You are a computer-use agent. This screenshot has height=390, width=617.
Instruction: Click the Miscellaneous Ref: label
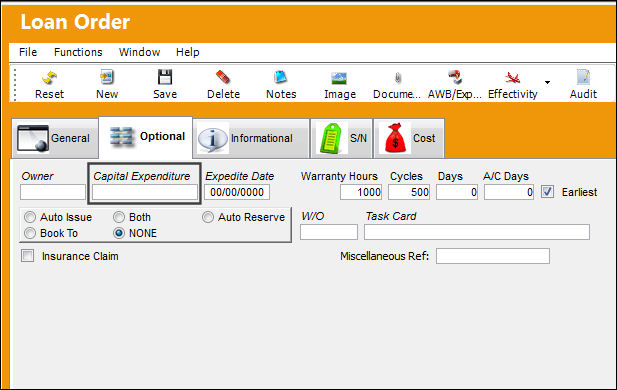[x=384, y=256]
